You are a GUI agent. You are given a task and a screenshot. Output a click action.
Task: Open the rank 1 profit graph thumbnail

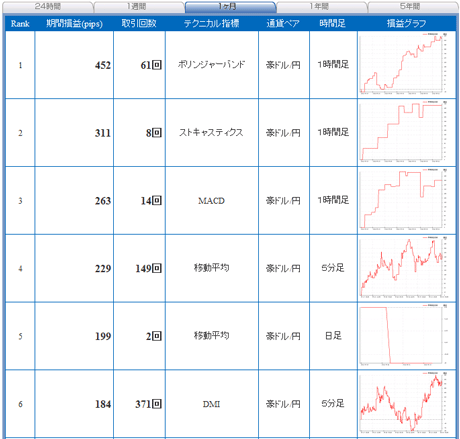406,65
